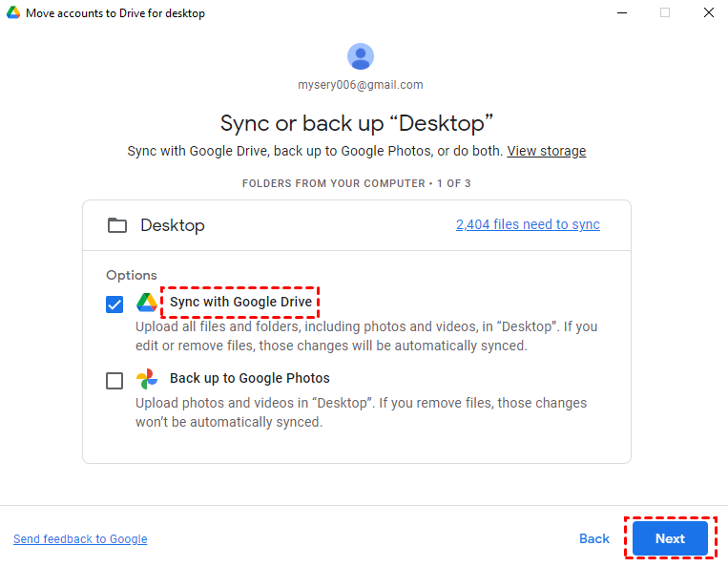
Task: Minimize the Drive for desktop window
Action: click(x=621, y=13)
